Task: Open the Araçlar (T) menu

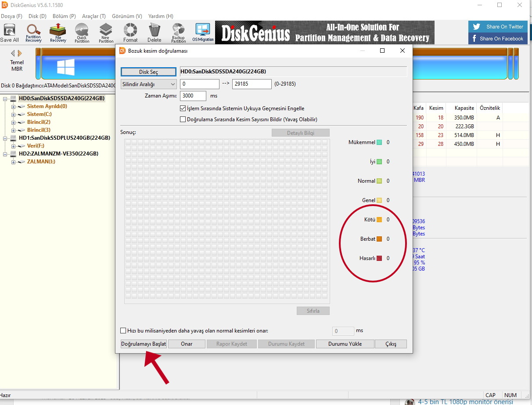Action: pos(94,16)
